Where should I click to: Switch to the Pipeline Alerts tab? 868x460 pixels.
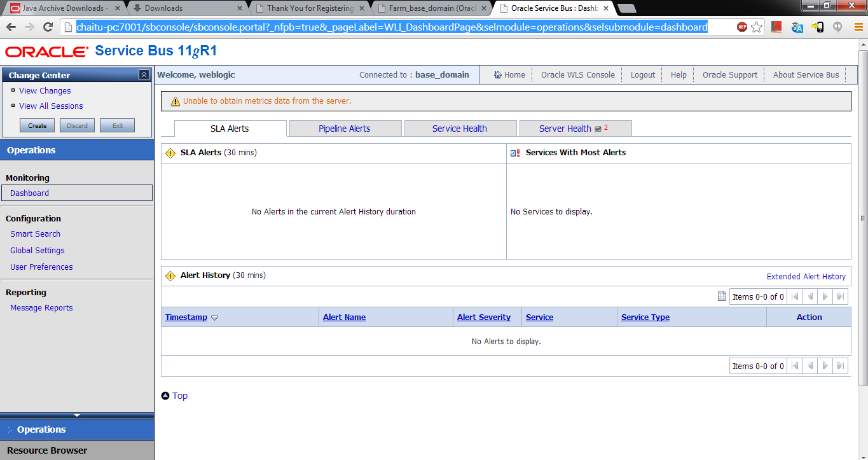(345, 128)
